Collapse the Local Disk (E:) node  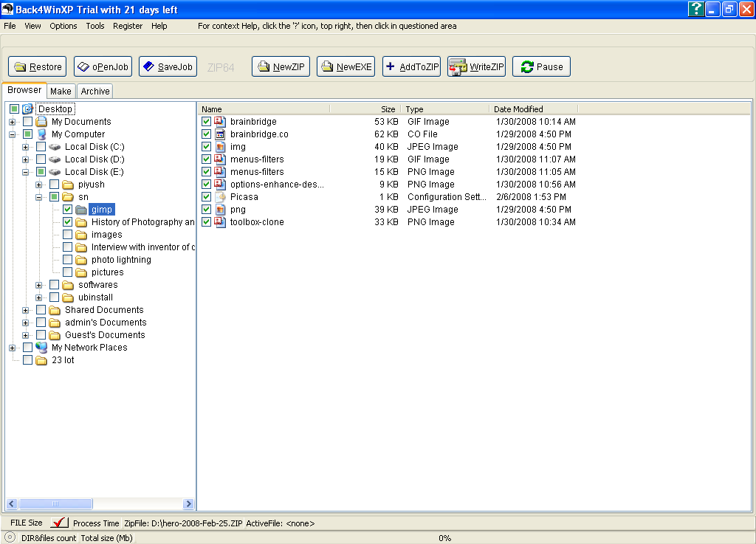(26, 172)
